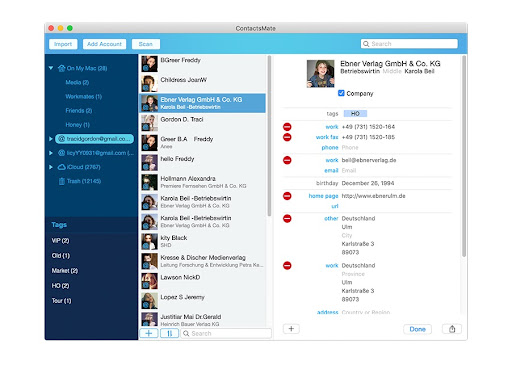
Task: Click Done to finish editing
Action: [x=417, y=329]
